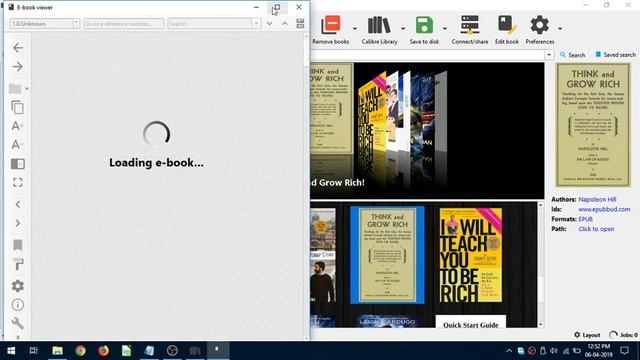Viewport: 640px width, 360px height.
Task: Select Think and Grow Rich details cover
Action: (593, 124)
